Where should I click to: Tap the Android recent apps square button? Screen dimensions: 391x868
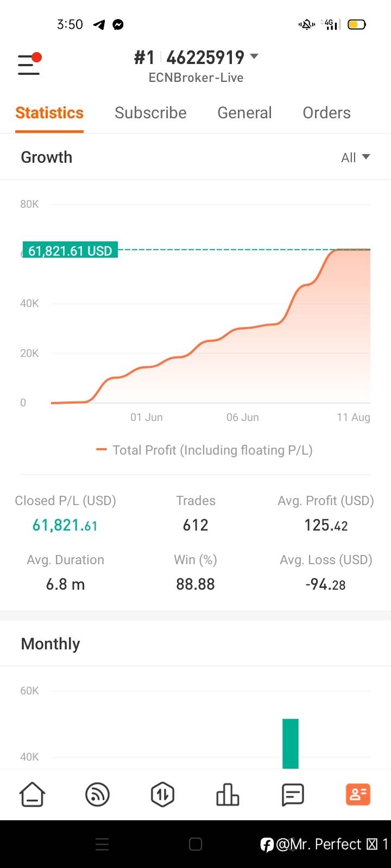click(195, 844)
